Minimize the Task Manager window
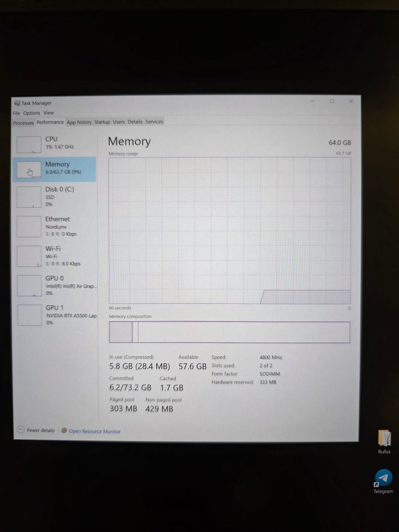Screen dimensions: 399x532 (313, 101)
